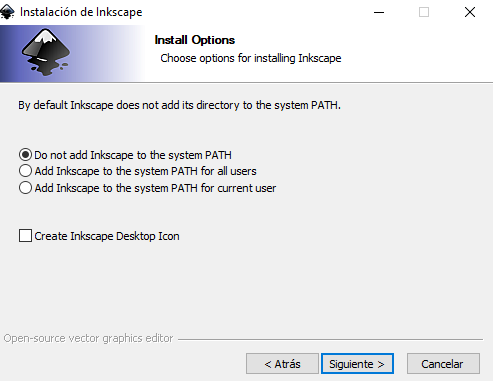Click the Instalación de Inkscape window title
This screenshot has width=493, height=381.
[81, 12]
